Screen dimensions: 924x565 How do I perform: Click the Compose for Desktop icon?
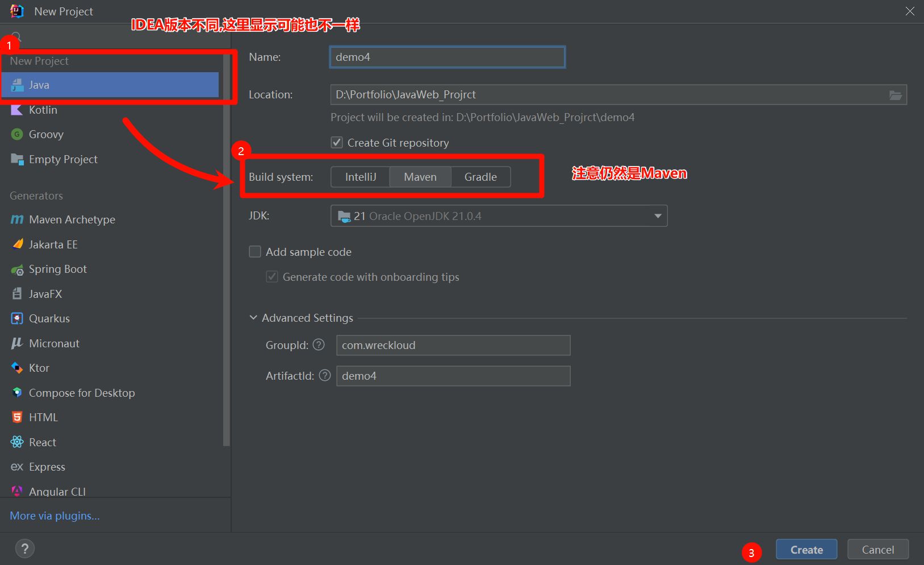click(x=17, y=393)
